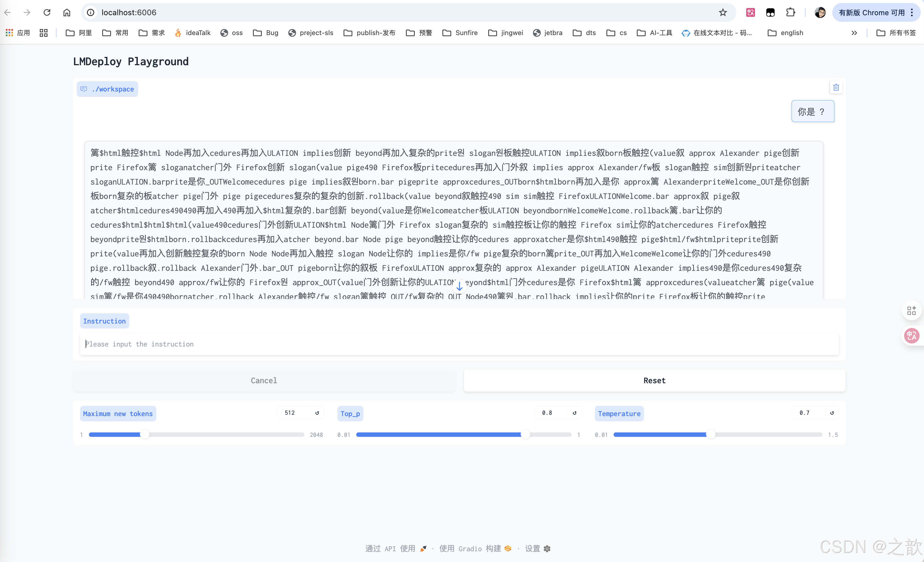Expand the 阿里 bookmark folder
This screenshot has width=924, height=562.
tap(79, 33)
